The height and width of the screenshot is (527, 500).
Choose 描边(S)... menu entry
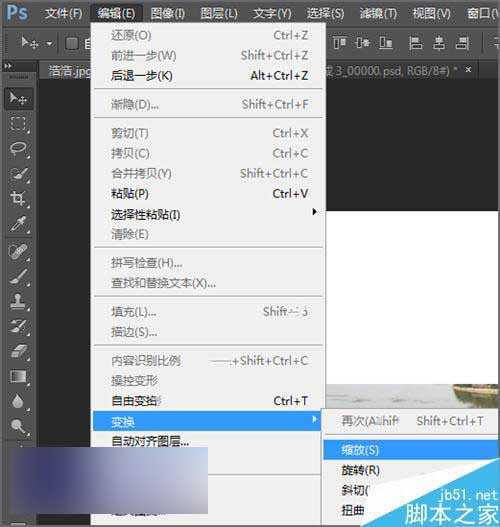(208, 332)
